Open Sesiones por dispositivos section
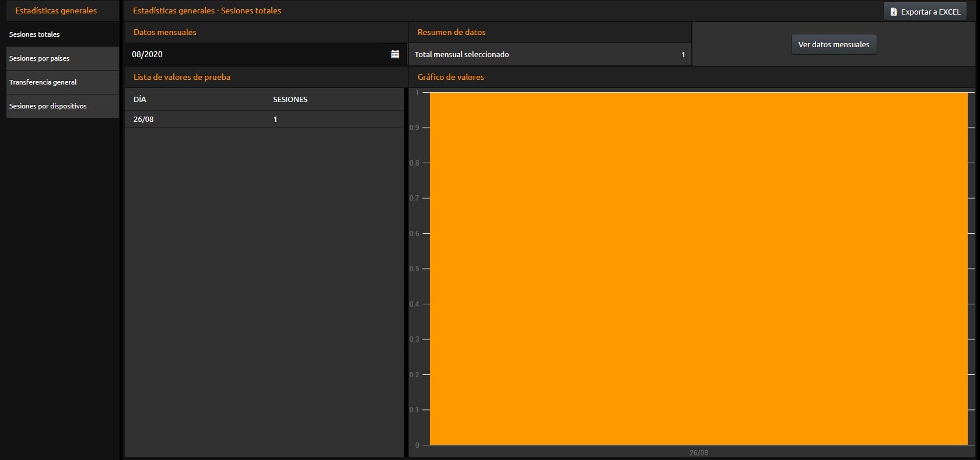The width and height of the screenshot is (980, 460). (62, 106)
